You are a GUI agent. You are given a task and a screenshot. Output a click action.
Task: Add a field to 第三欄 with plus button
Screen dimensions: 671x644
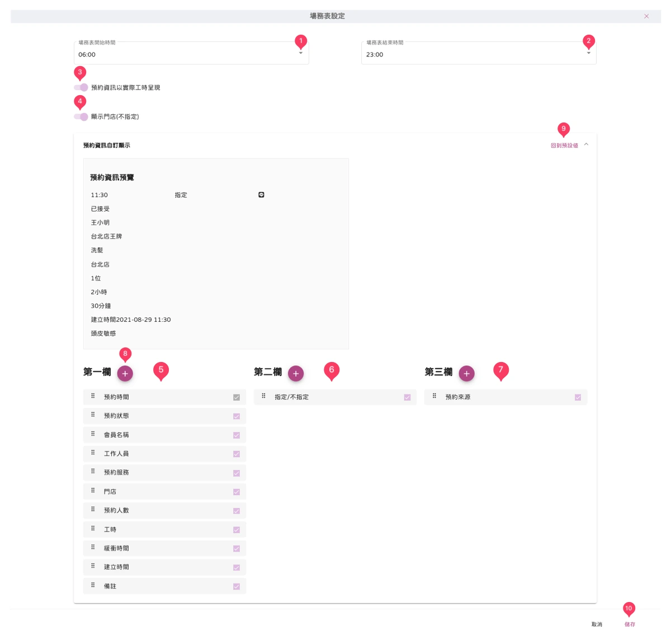pyautogui.click(x=466, y=373)
